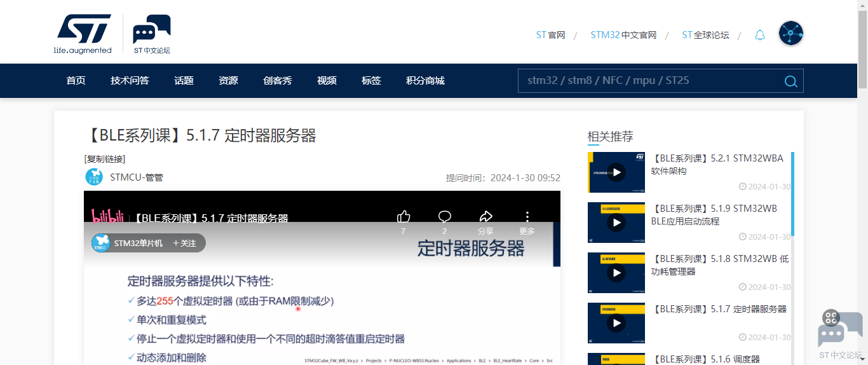The width and height of the screenshot is (868, 365).
Task: Click the post title 【BLE系列课】5.1.7 定时器服务器
Action: coord(200,135)
